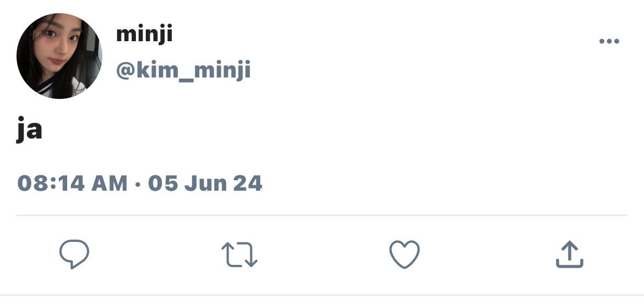This screenshot has height=305, width=644.
Task: Reply to the tweet via speech bubble icon
Action: pyautogui.click(x=74, y=254)
